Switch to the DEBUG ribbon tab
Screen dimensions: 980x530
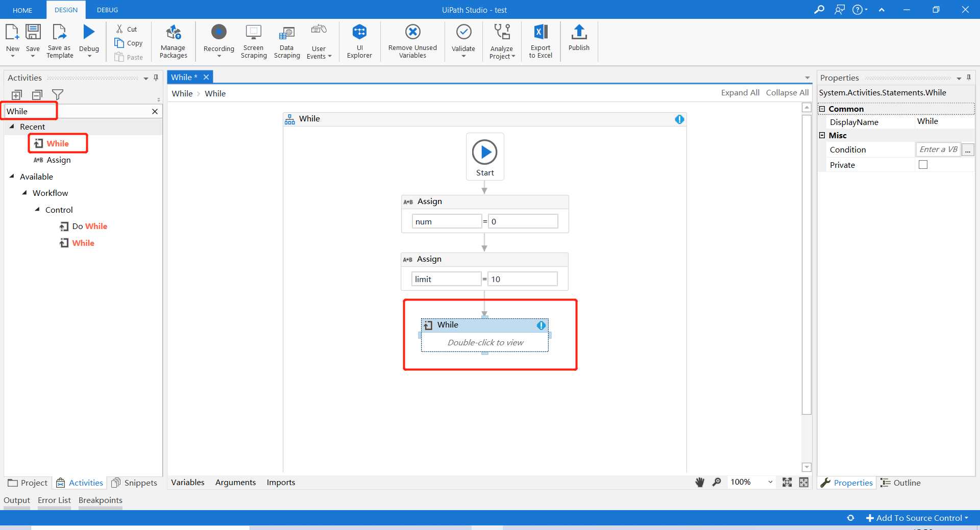[107, 10]
